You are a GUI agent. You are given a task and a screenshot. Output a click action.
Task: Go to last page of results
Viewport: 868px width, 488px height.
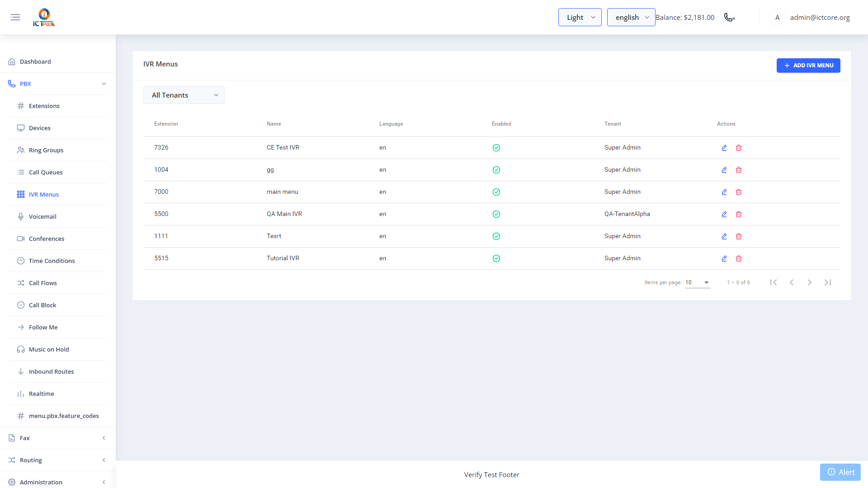coord(828,282)
